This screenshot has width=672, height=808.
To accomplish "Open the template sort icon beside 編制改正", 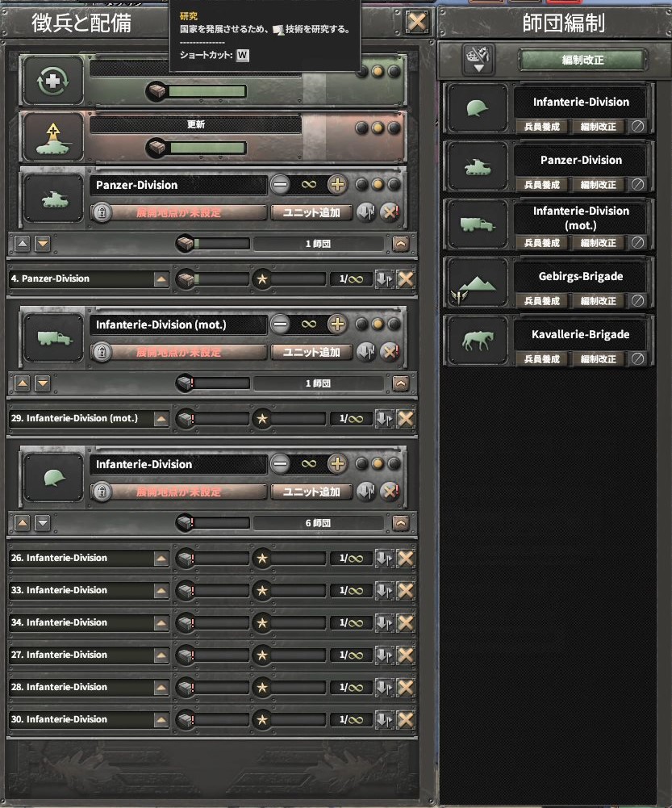I will point(478,59).
